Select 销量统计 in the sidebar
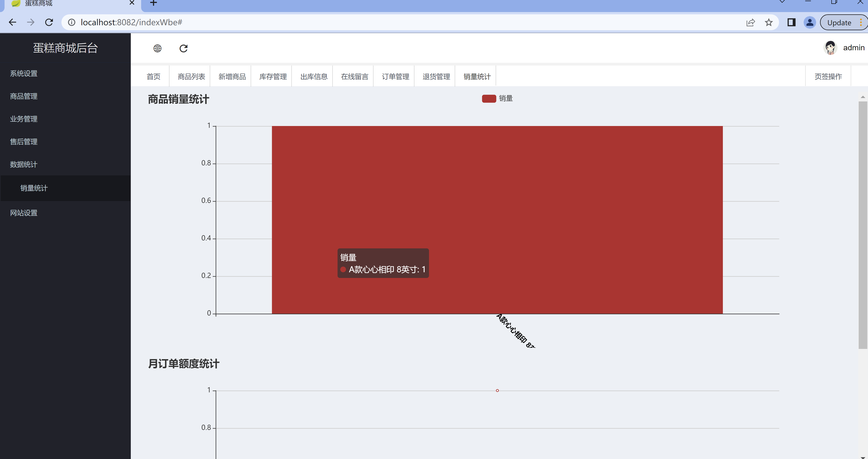This screenshot has height=459, width=868. 65,188
